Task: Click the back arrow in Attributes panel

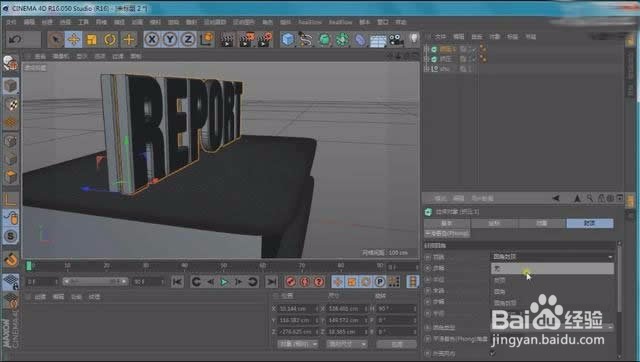Action: [x=556, y=198]
